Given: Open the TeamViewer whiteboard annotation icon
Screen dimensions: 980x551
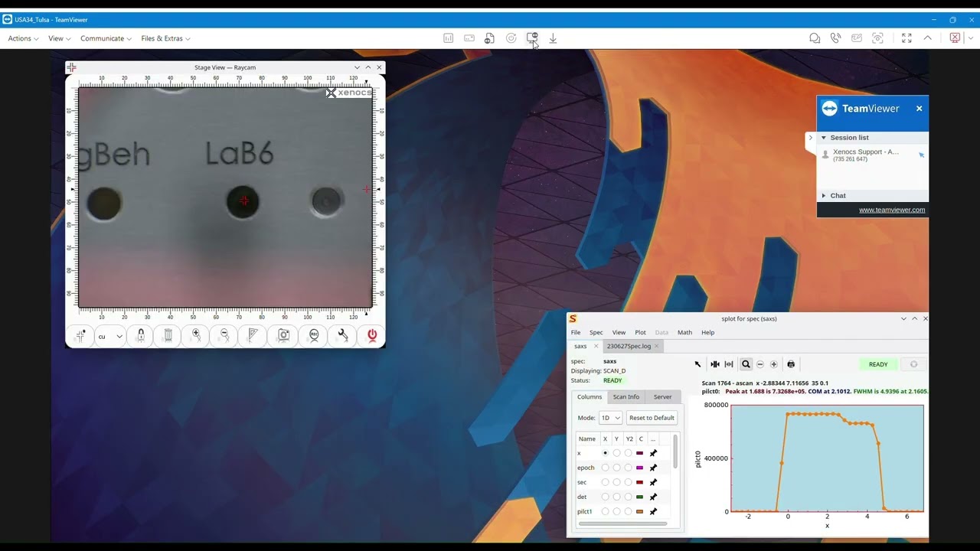Looking at the screenshot, I should tap(857, 38).
